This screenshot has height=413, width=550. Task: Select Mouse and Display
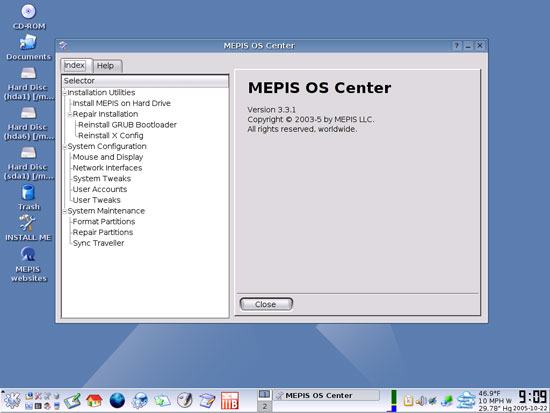(x=108, y=157)
